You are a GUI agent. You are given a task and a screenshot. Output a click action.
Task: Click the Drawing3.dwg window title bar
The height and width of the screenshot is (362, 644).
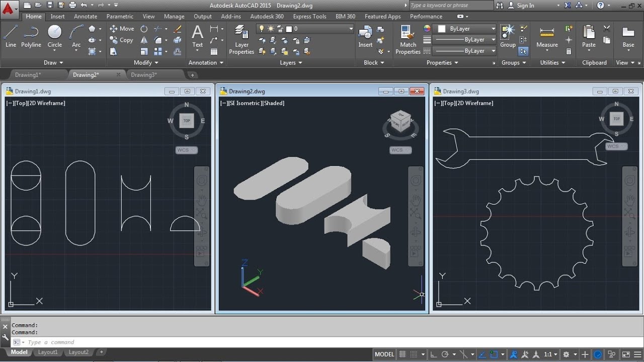tap(536, 91)
